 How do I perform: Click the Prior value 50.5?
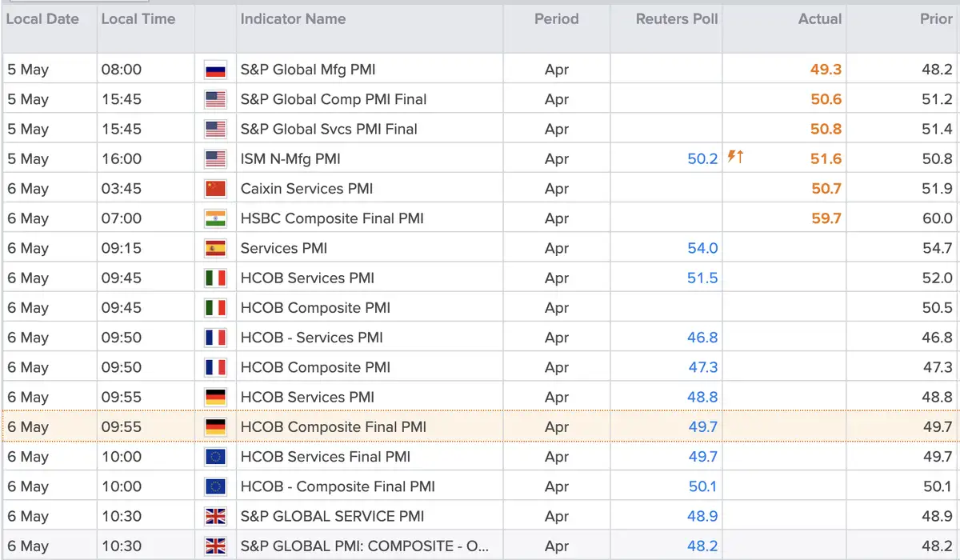click(938, 308)
